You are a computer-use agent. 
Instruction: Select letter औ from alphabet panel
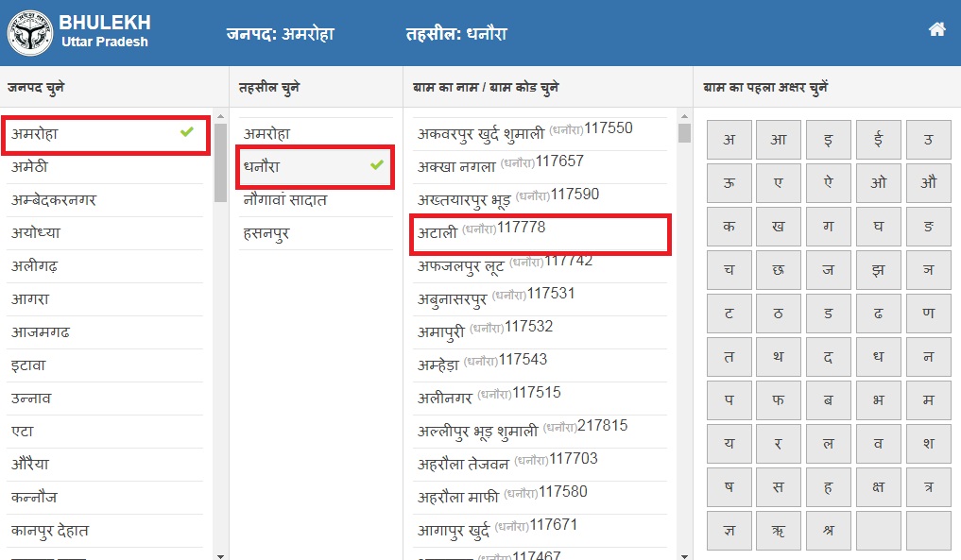pos(929,182)
